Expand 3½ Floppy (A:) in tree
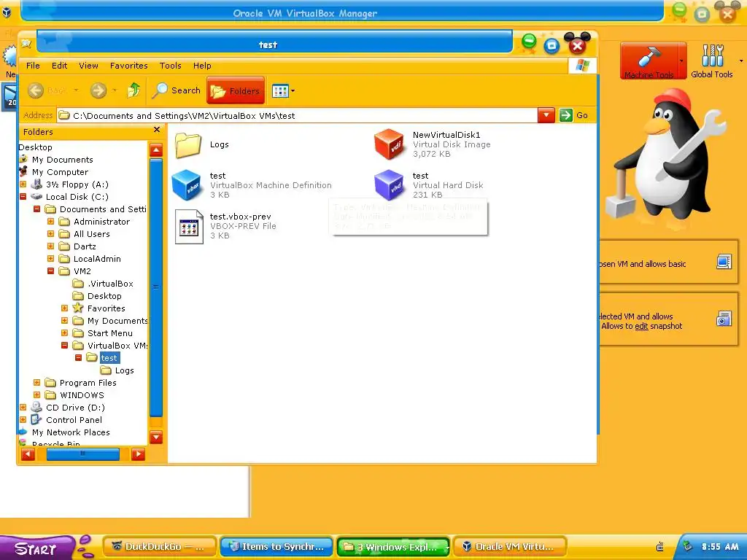747x560 pixels. [x=23, y=184]
